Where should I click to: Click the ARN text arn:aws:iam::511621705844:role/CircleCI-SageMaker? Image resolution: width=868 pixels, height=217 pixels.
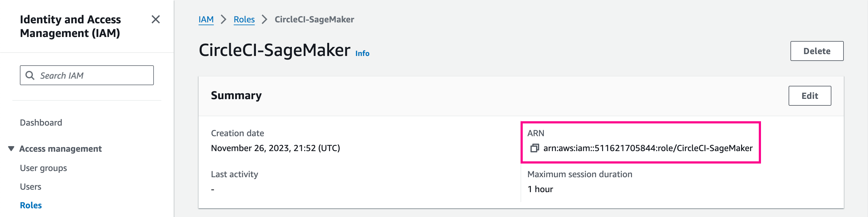click(648, 148)
